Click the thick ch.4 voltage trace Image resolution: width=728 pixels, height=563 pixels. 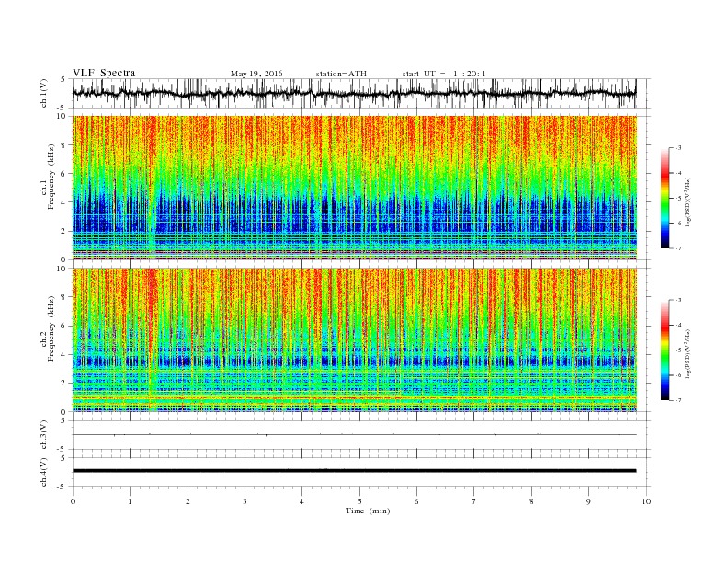[354, 471]
